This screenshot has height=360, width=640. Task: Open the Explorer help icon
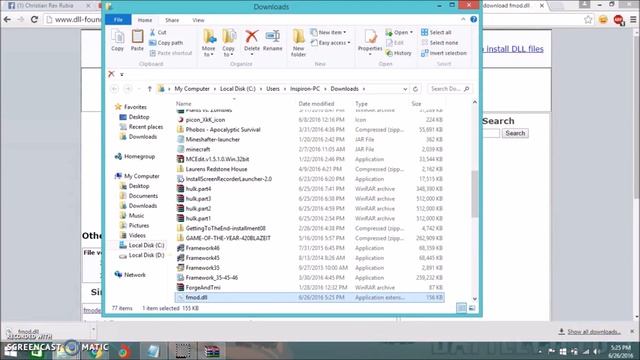pyautogui.click(x=473, y=19)
